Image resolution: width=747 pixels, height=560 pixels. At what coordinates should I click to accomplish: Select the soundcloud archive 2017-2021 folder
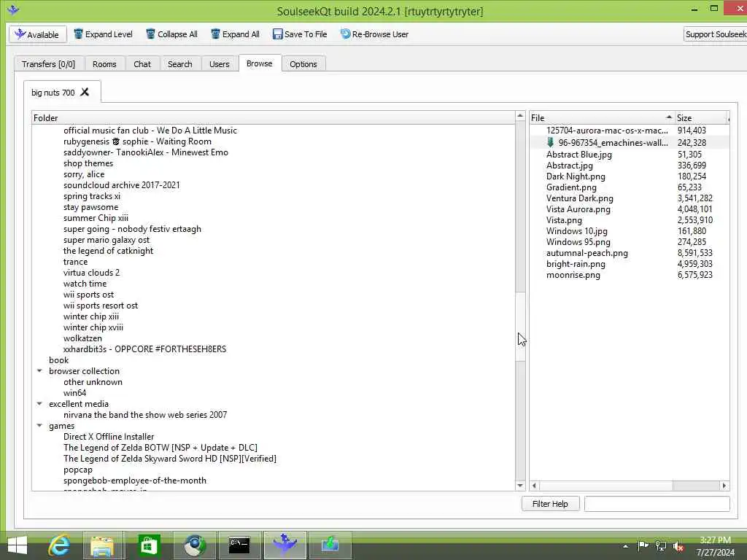click(122, 185)
